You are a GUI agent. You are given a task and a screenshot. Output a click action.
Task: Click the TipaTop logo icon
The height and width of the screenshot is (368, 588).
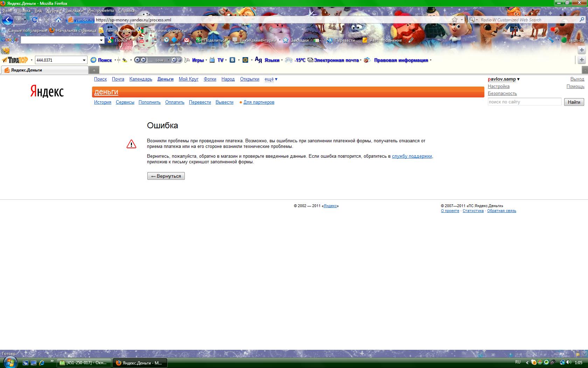[15, 60]
